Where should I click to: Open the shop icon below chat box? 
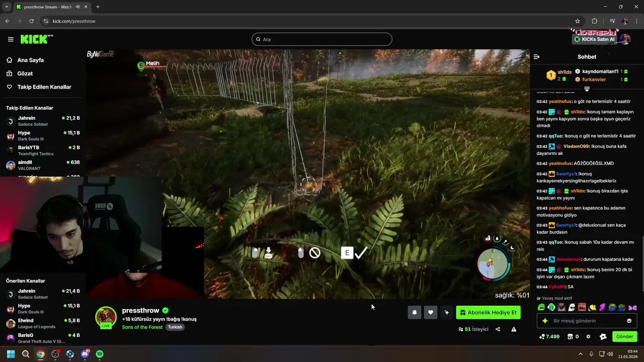click(x=570, y=336)
